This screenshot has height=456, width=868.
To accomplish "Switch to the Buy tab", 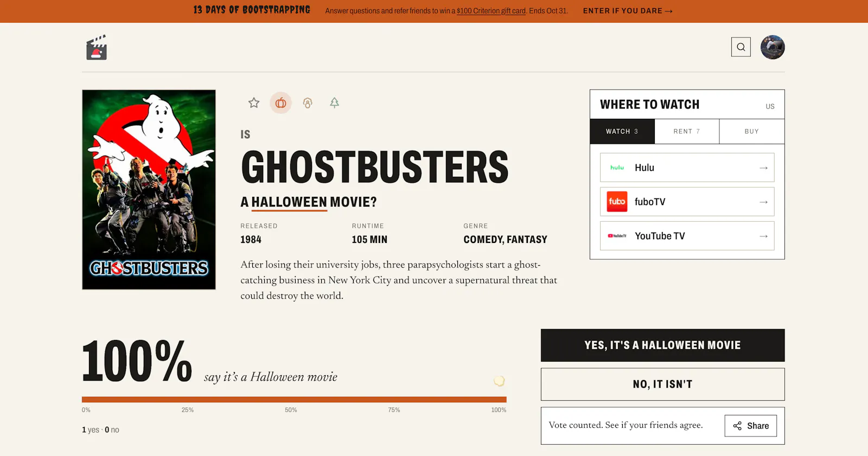I will pyautogui.click(x=752, y=131).
